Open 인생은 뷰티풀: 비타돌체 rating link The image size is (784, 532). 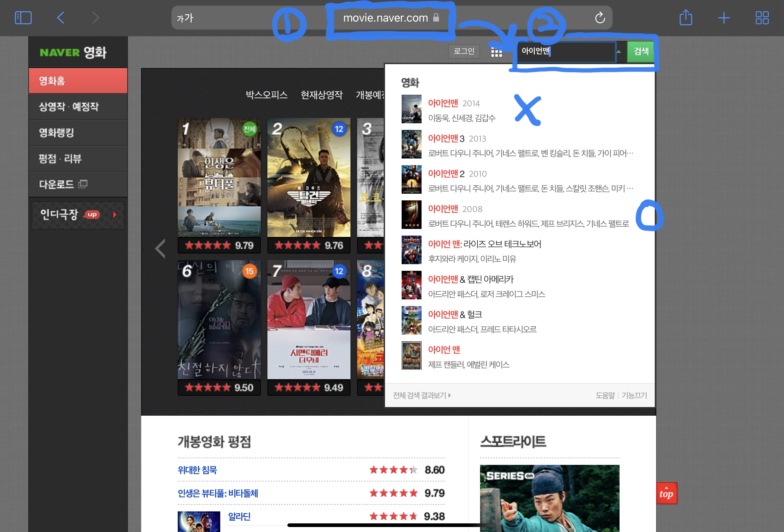218,493
